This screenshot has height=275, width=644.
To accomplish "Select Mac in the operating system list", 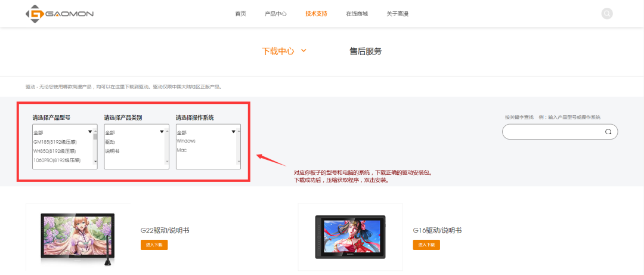I will point(181,150).
